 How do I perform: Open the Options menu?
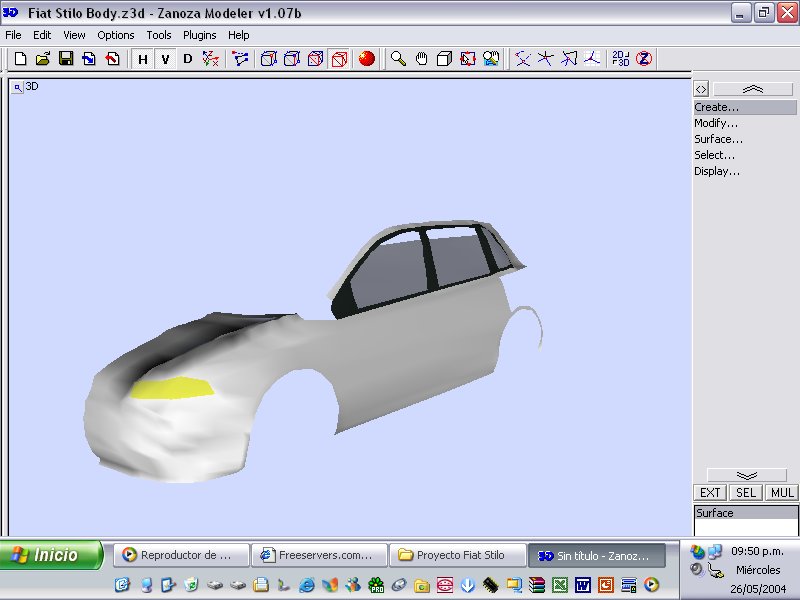point(116,35)
